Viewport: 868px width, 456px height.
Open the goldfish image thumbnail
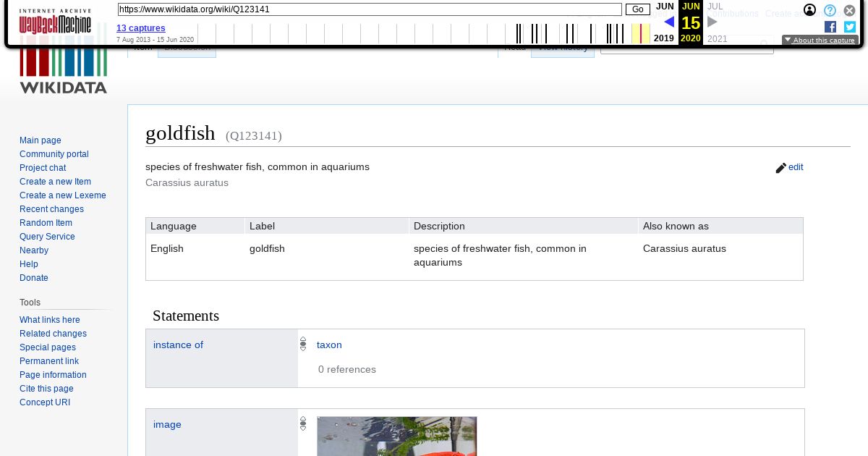[x=397, y=436]
